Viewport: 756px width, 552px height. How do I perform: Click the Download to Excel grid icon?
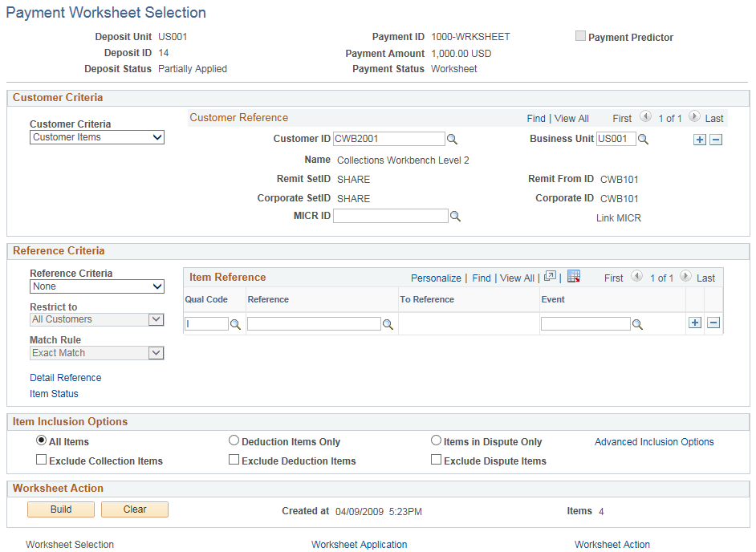pyautogui.click(x=574, y=277)
